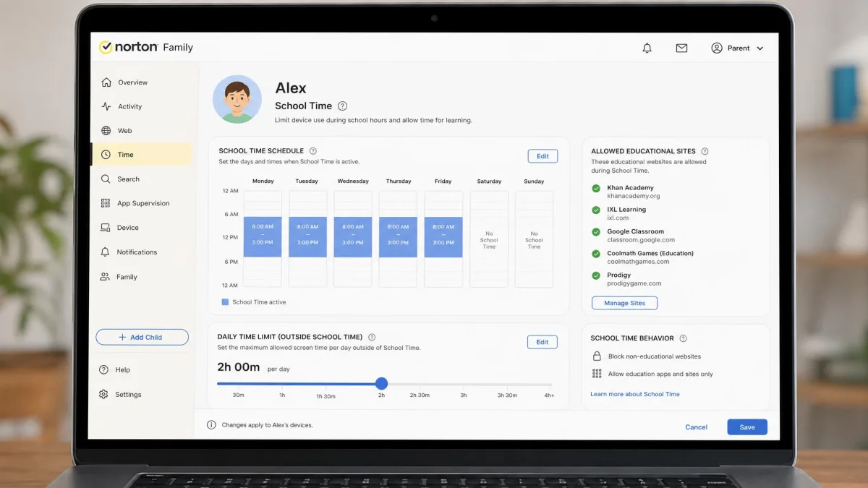Screen dimensions: 868x488
Task: Click the khanacademy.org site text
Action: point(634,196)
